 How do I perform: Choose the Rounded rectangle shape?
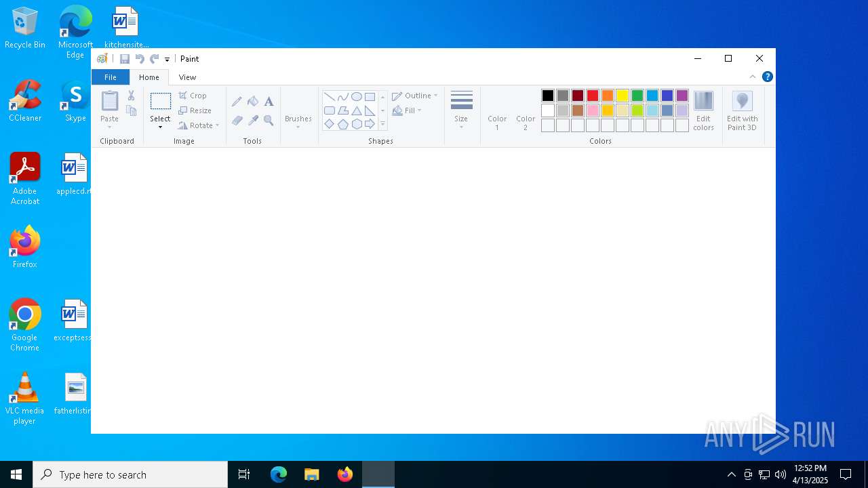coord(330,110)
